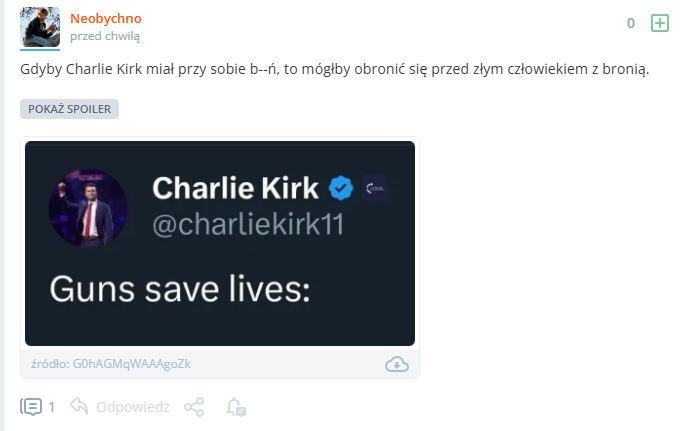Click Neobychno's avatar picture
Screen dimensions: 682x431
click(40, 27)
